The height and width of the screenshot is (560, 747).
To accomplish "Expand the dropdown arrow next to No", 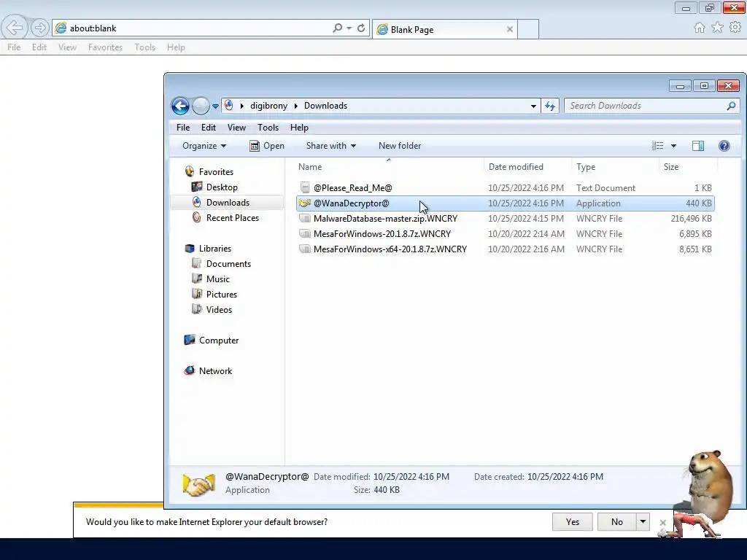I will click(643, 522).
